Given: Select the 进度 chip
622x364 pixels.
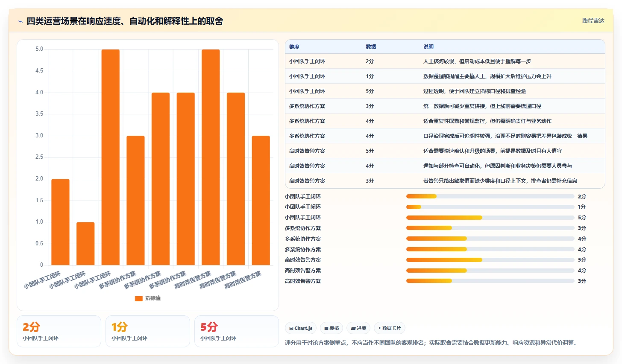Looking at the screenshot, I should (358, 328).
